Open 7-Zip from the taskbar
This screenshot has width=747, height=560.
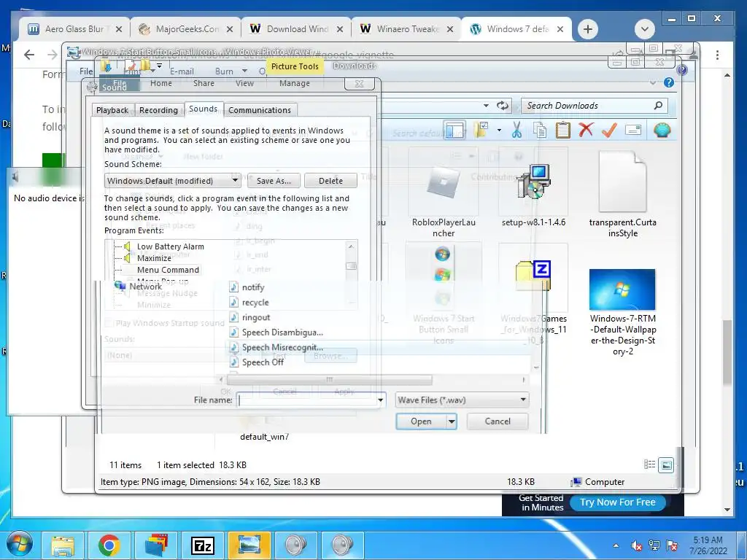pyautogui.click(x=203, y=545)
